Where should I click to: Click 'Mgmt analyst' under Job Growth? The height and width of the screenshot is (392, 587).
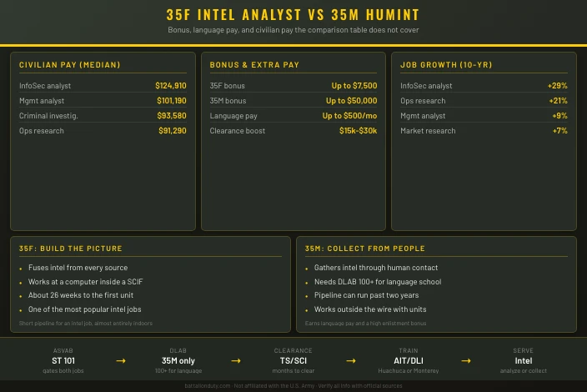point(423,116)
